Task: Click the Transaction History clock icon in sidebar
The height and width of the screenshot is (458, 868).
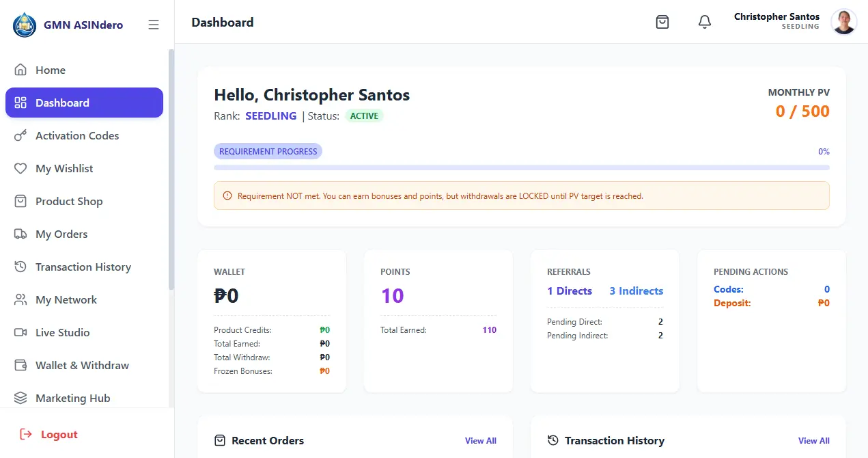Action: [20, 267]
